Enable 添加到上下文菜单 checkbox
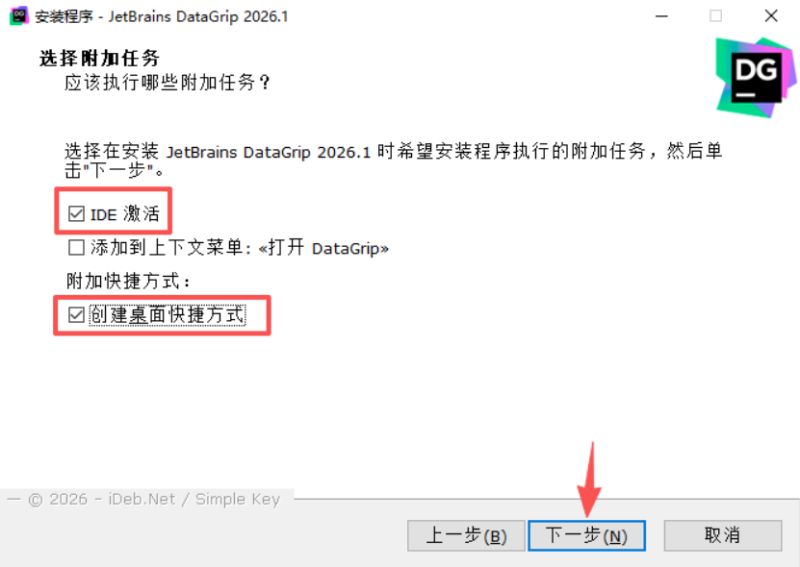The width and height of the screenshot is (800, 567). tap(76, 248)
